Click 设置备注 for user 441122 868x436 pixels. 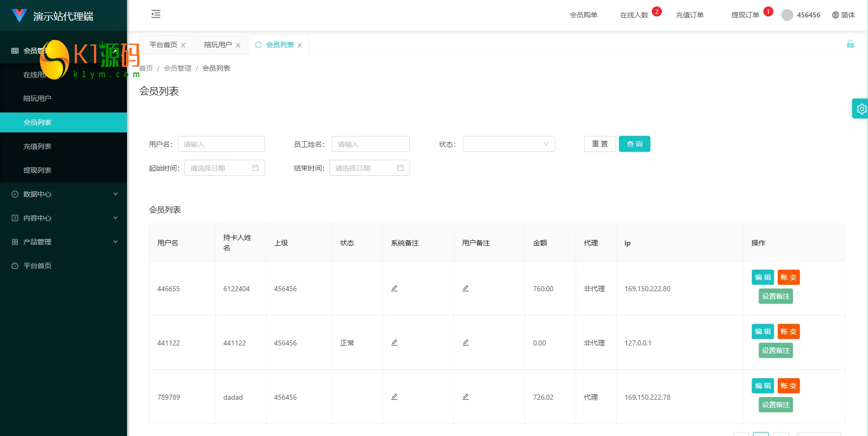coord(776,350)
